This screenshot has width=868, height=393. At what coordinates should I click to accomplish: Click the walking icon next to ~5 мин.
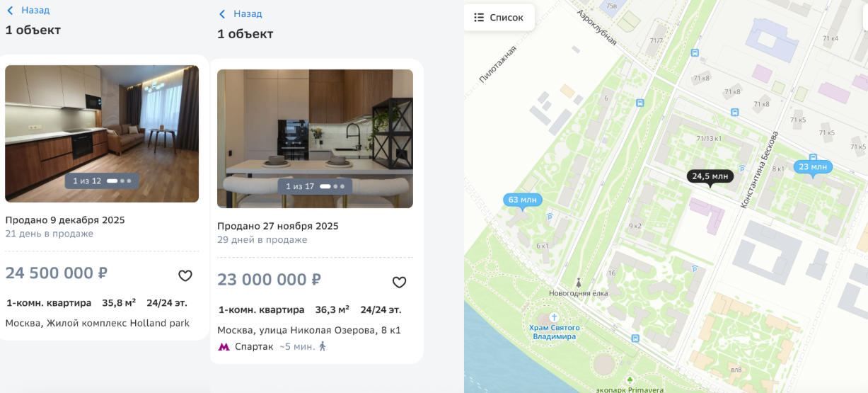tap(323, 346)
